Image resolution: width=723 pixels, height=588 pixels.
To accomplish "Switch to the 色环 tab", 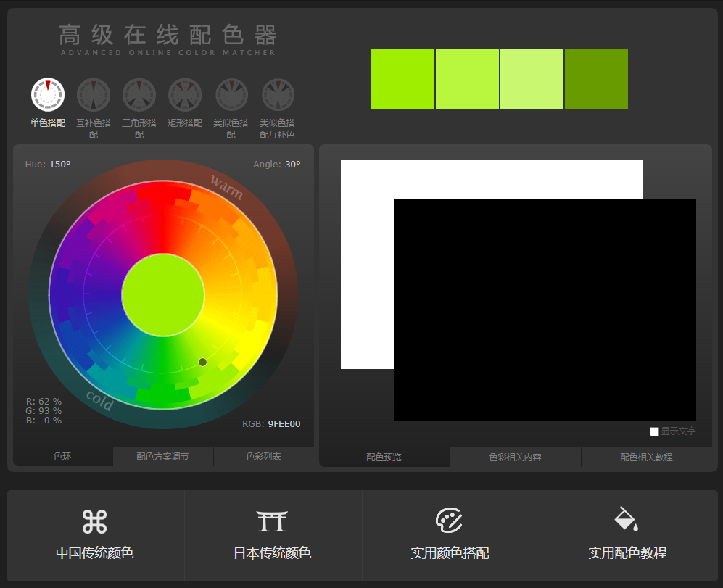I will click(x=62, y=456).
